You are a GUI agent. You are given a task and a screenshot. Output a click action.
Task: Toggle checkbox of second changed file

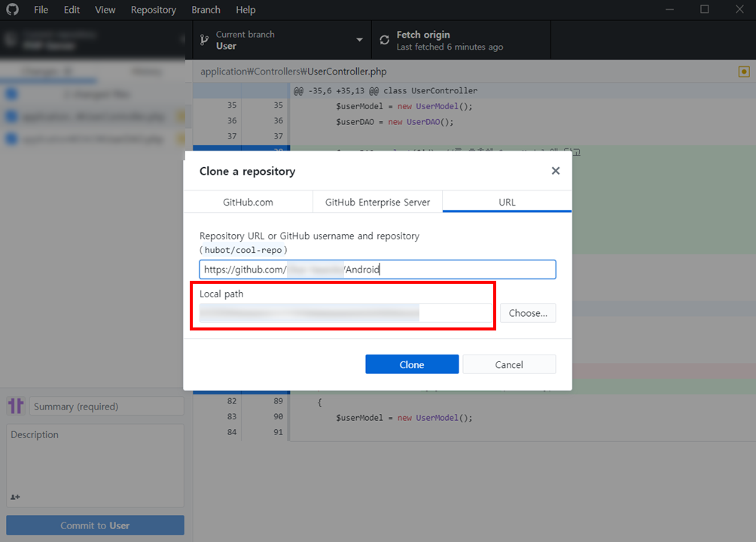(x=11, y=139)
